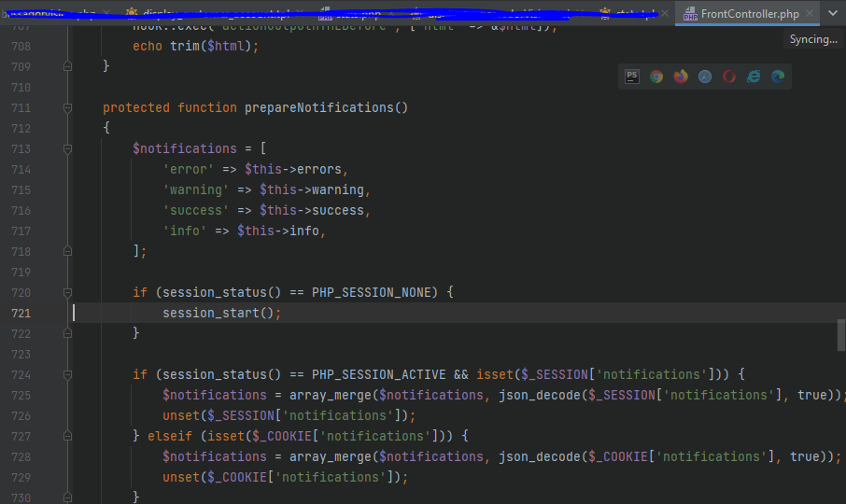846x504 pixels.
Task: Click line number 711 in the gutter
Action: (x=21, y=108)
